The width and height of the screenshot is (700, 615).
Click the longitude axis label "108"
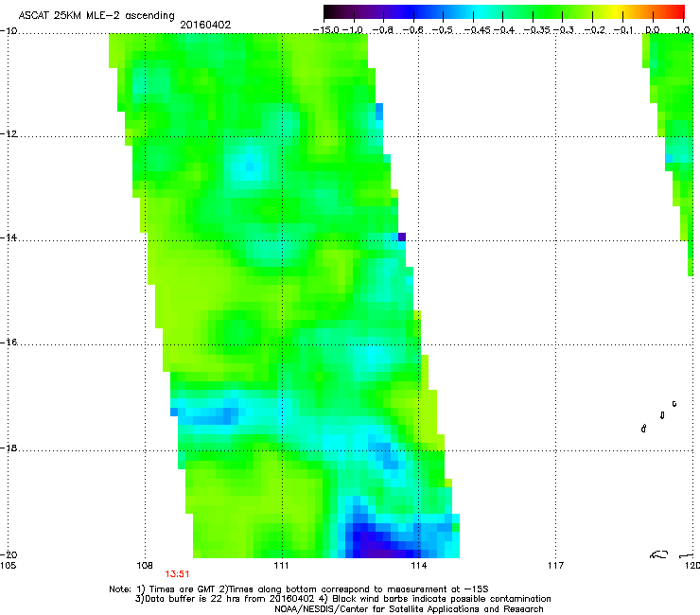pos(145,566)
